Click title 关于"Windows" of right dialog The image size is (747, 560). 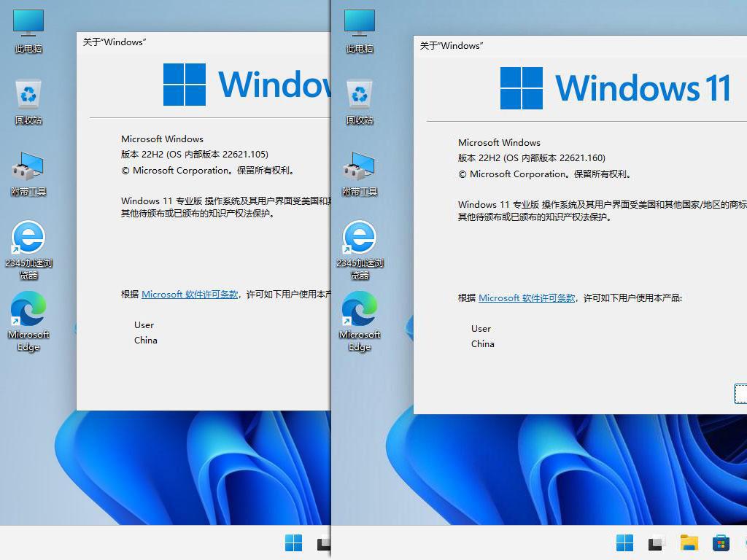coord(451,46)
